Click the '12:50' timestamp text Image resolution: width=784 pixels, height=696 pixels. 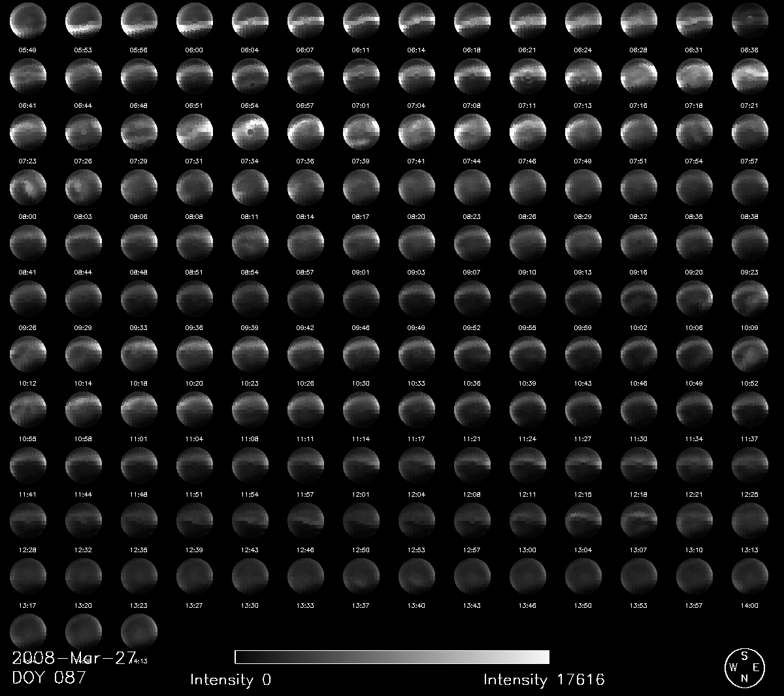click(x=361, y=550)
